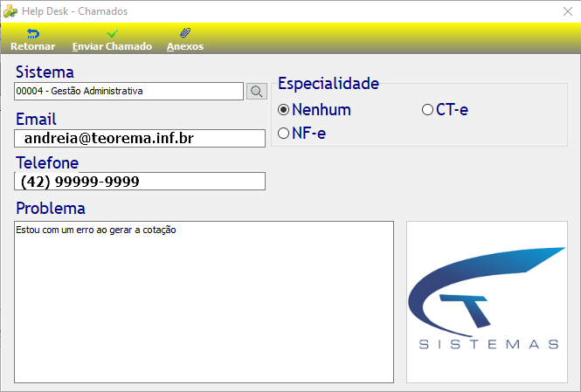Click the Email field label
The image size is (581, 392).
coord(36,119)
